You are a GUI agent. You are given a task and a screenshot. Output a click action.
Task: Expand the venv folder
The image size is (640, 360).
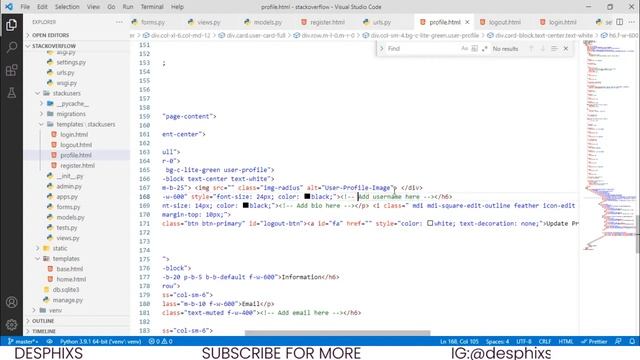pos(56,310)
